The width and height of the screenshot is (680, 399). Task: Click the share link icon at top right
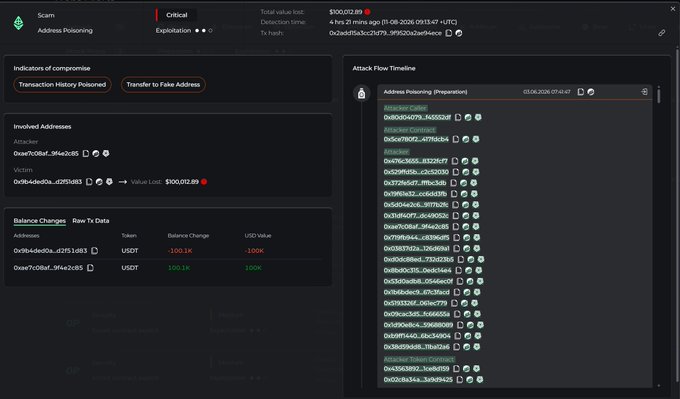click(x=661, y=33)
